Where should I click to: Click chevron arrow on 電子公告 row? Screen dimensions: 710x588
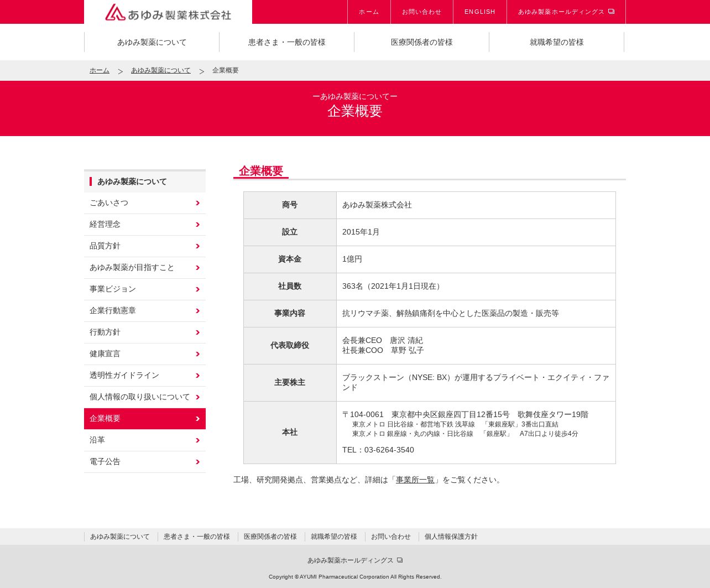pos(197,462)
